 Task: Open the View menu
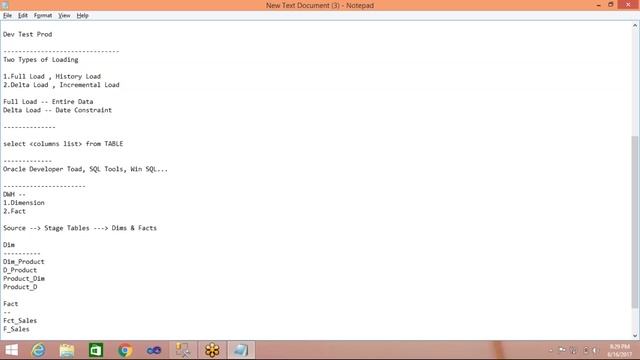click(x=64, y=16)
